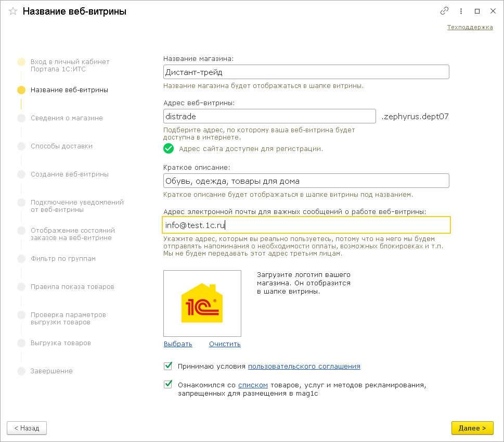
Task: Click the Краткое описание text field
Action: point(306,181)
